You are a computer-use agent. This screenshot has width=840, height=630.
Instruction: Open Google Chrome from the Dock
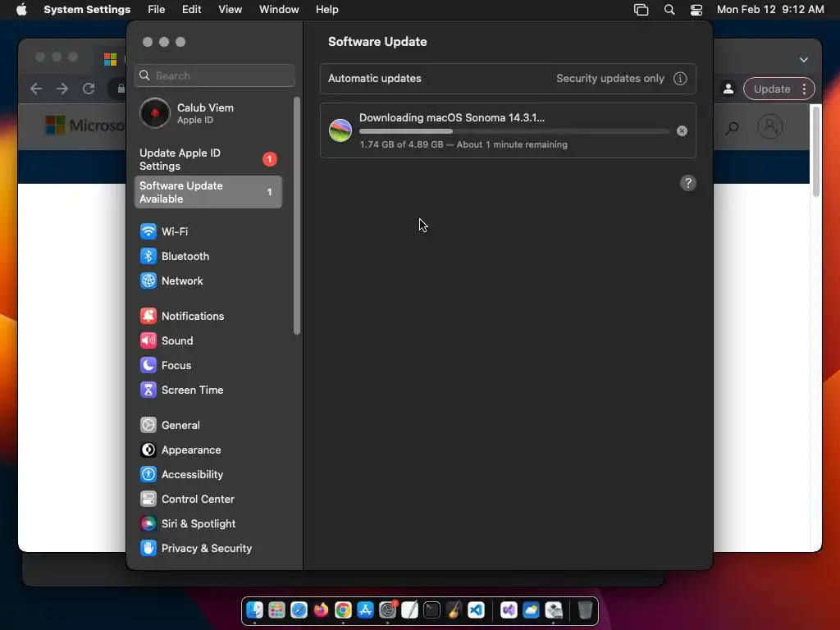tap(343, 610)
